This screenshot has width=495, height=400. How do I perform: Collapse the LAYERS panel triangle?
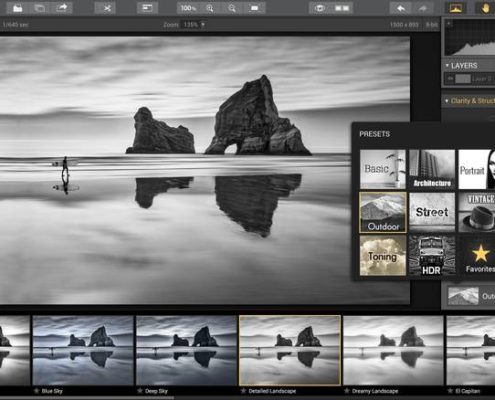[x=447, y=66]
